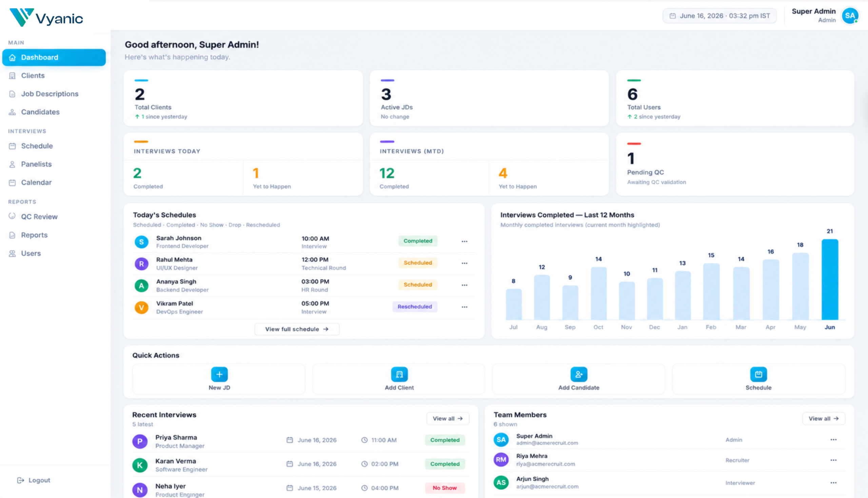Click the June 15, 2026 date for Neha Iyer

point(317,488)
